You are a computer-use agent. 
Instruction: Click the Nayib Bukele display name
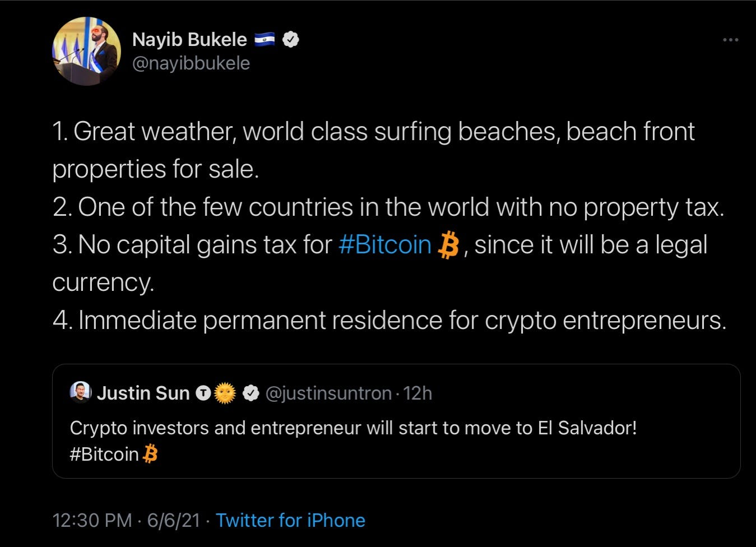pos(189,39)
